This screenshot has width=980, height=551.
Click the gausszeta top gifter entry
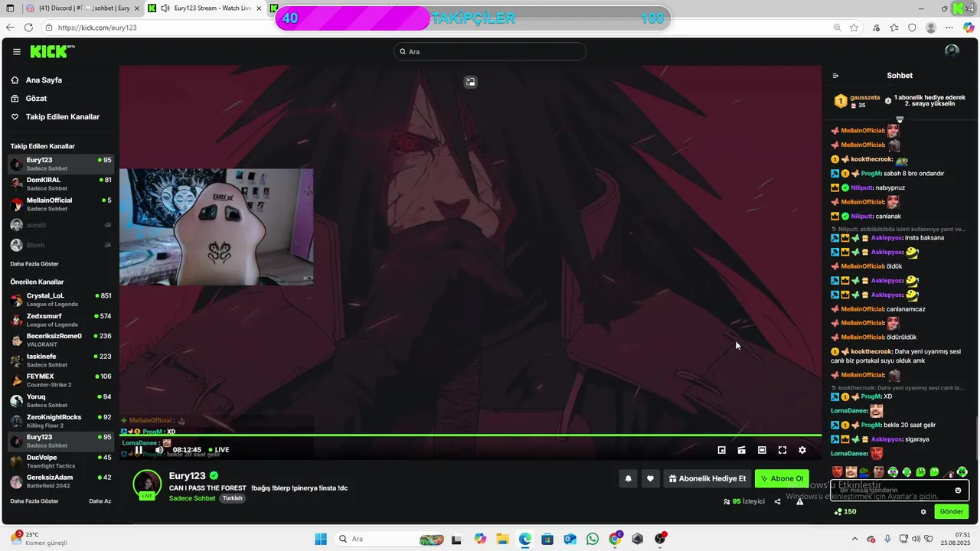click(x=856, y=100)
